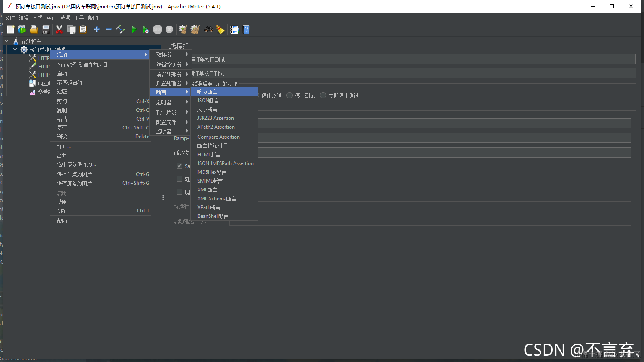Open Help with question mark icon

(246, 29)
